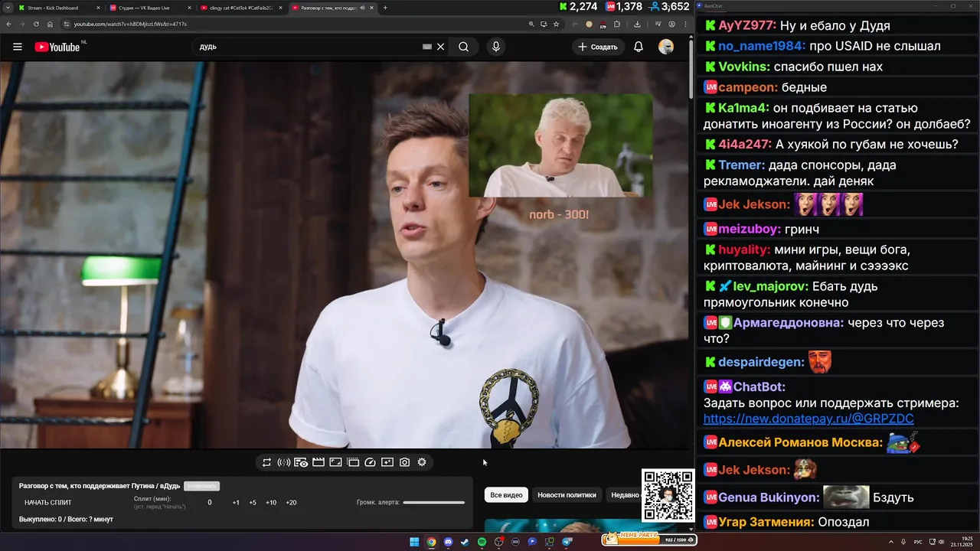Viewport: 980px width, 551px height.
Task: Click the picture-in-picture frame icon in player toolbar
Action: (x=335, y=462)
